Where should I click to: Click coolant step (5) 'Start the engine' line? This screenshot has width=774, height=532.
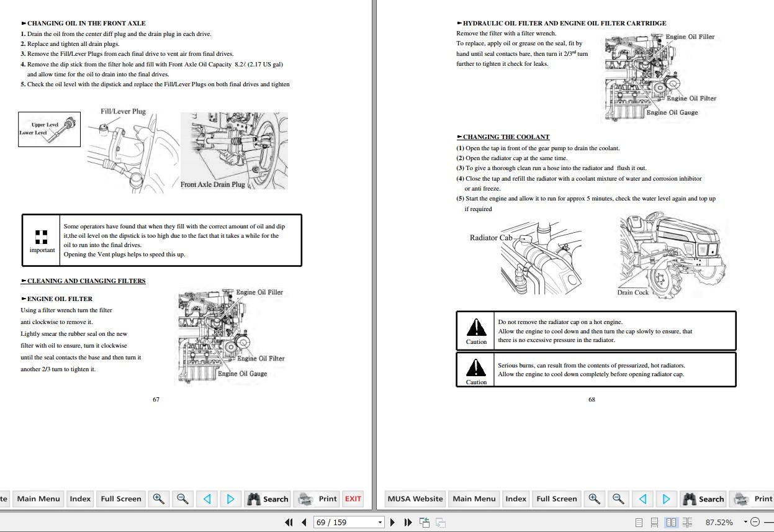click(586, 199)
